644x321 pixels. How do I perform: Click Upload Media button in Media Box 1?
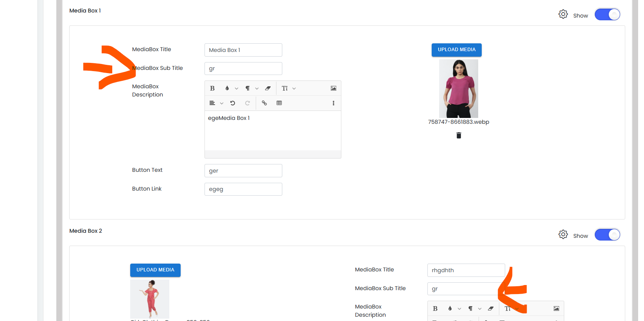coord(457,50)
